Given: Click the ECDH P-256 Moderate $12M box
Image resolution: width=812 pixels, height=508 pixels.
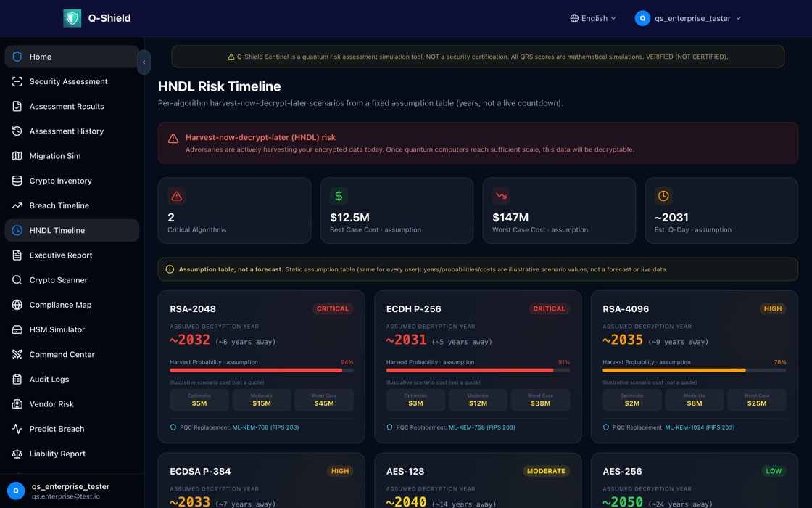Looking at the screenshot, I should [x=478, y=400].
